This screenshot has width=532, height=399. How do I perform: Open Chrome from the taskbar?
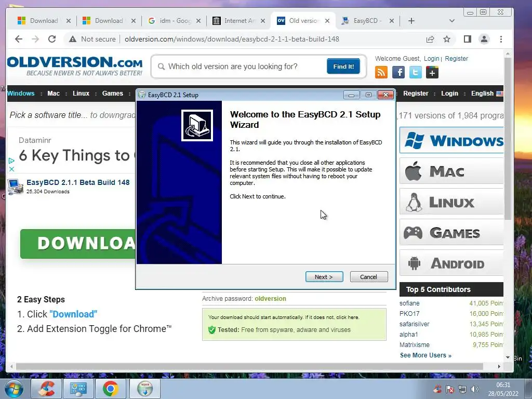[x=110, y=389]
